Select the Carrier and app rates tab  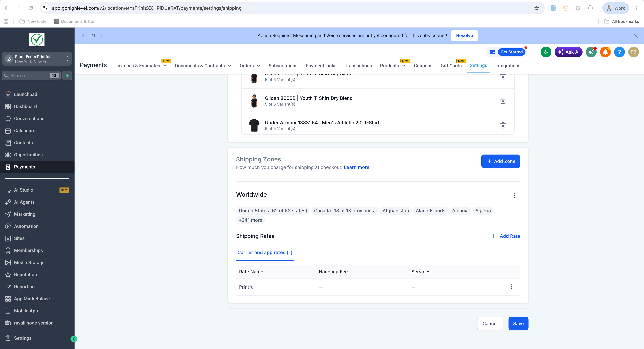click(265, 252)
